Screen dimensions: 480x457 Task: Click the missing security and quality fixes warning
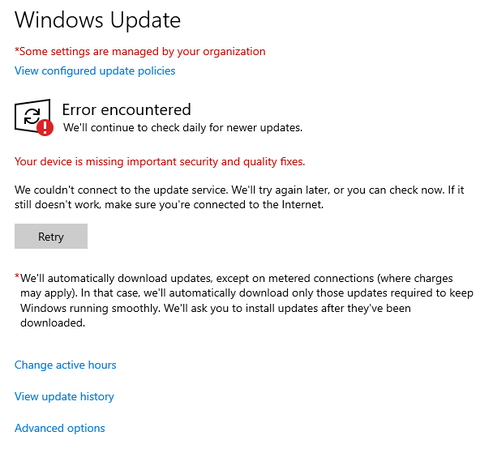click(160, 162)
